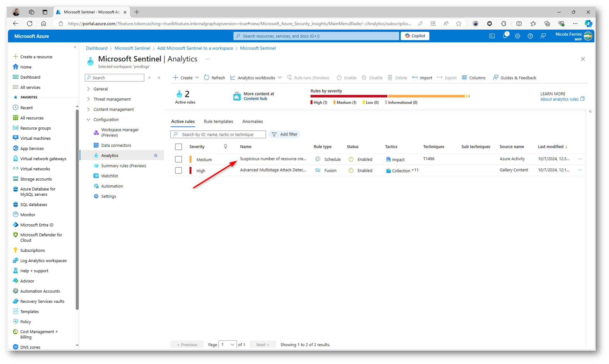Open help question mark icon
The height and width of the screenshot is (364, 609).
(x=530, y=36)
